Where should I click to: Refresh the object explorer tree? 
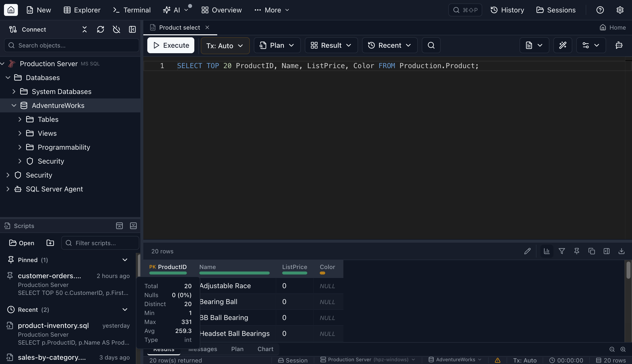(101, 30)
